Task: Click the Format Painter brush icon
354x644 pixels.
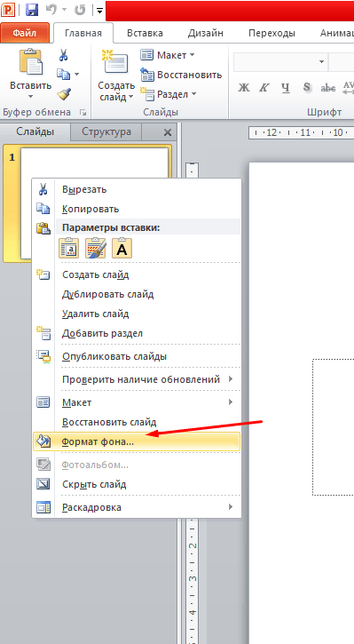Action: tap(64, 94)
